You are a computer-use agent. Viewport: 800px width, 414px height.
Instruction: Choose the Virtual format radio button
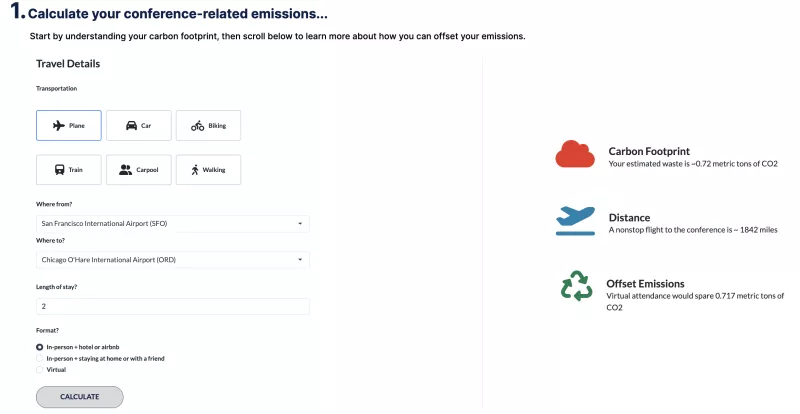40,370
